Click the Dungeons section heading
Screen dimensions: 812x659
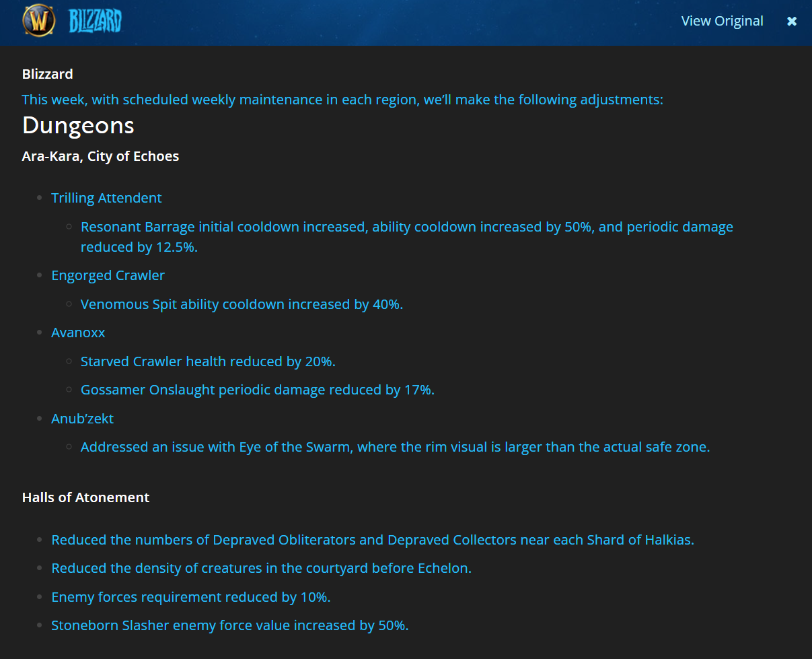coord(78,125)
